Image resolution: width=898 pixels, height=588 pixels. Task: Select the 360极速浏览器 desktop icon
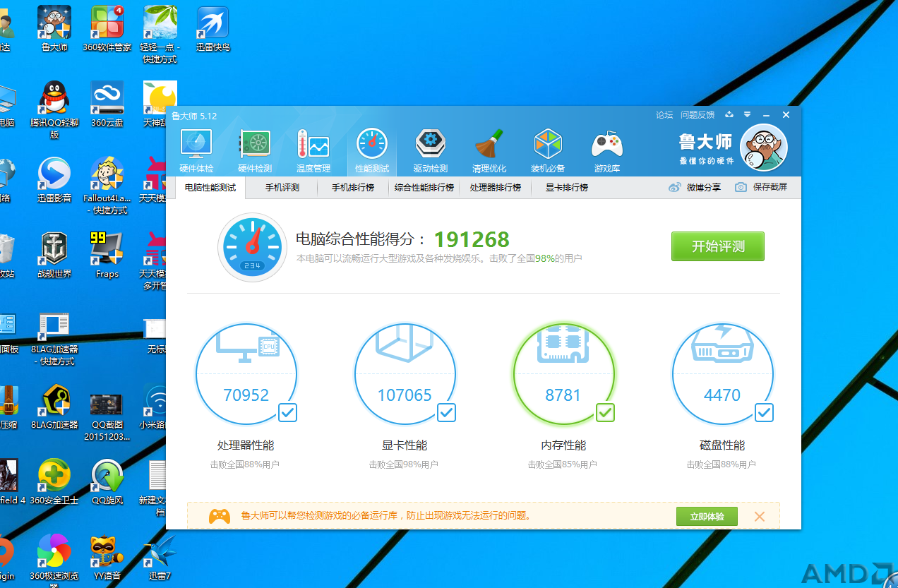(x=54, y=560)
